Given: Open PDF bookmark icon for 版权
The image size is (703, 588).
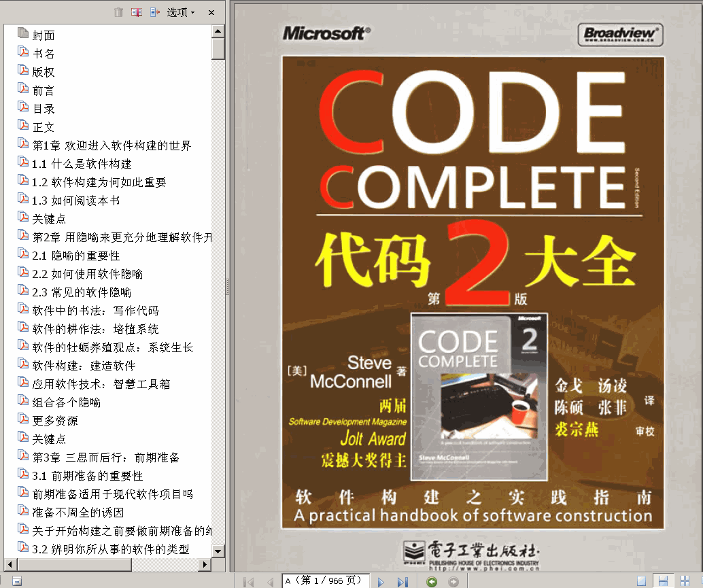Looking at the screenshot, I should click(x=22, y=71).
